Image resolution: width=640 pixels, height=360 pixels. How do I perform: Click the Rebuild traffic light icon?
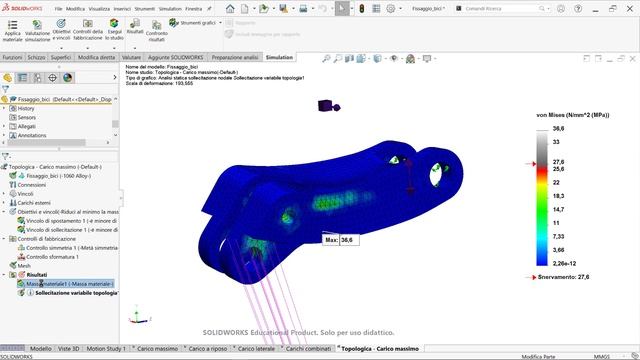362,8
